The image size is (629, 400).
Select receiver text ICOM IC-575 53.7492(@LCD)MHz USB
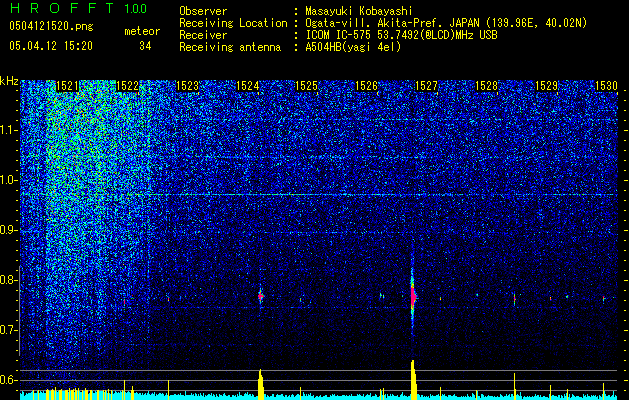(x=402, y=35)
